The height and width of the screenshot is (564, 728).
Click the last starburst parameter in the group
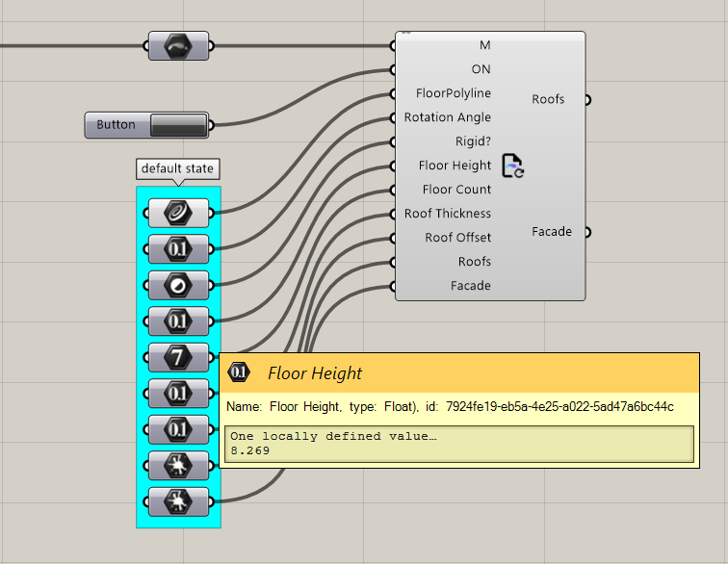[178, 500]
